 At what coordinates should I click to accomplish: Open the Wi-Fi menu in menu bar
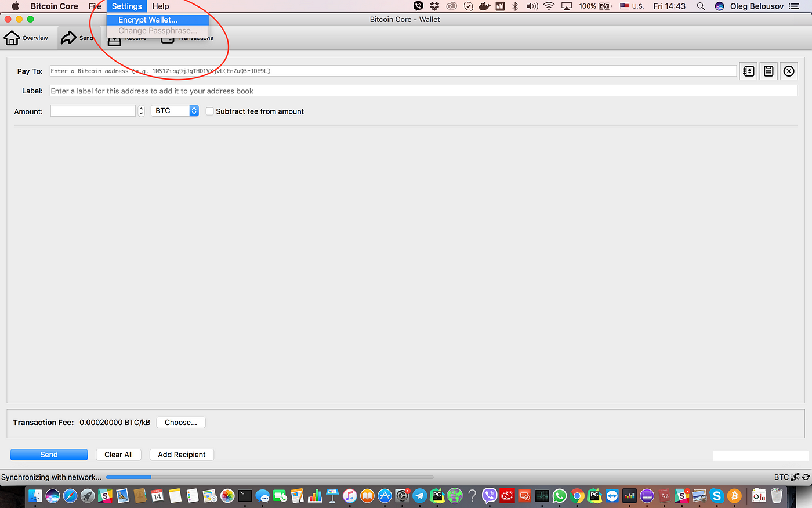coord(549,6)
